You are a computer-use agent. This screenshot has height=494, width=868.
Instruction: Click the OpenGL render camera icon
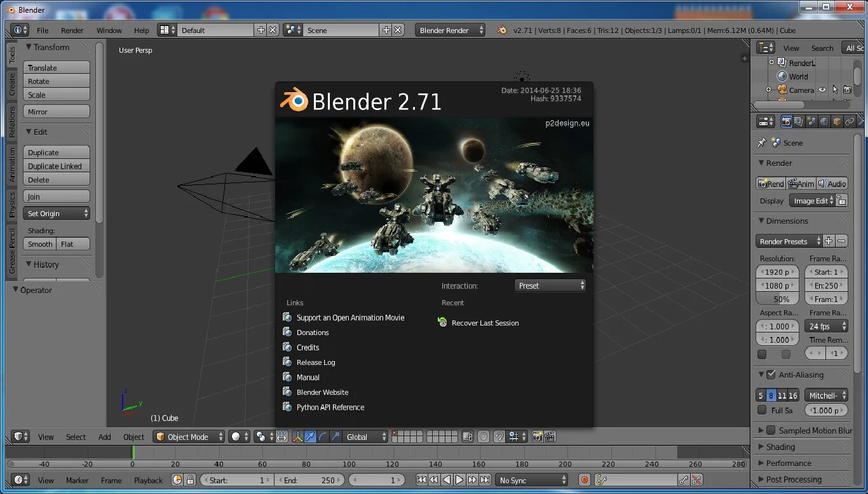(x=538, y=437)
